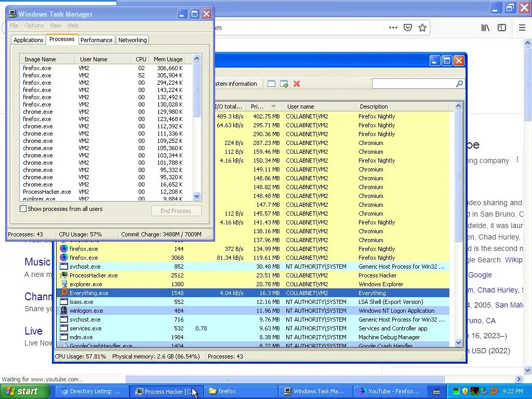The image size is (532, 399).
Task: Click the Everything.exe process icon
Action: point(64,292)
